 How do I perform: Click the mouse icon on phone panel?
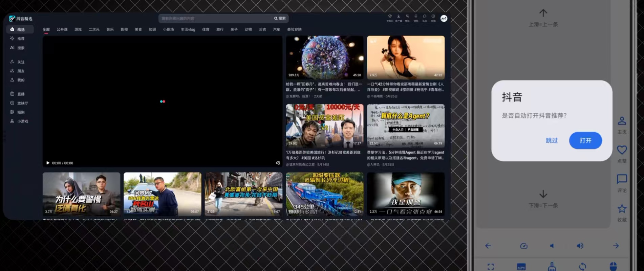pos(613,267)
